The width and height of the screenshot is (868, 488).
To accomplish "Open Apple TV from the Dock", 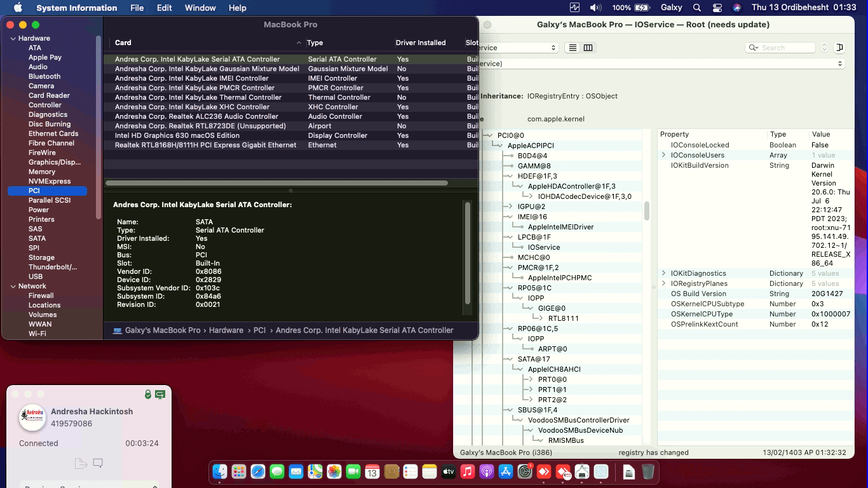I will 449,471.
